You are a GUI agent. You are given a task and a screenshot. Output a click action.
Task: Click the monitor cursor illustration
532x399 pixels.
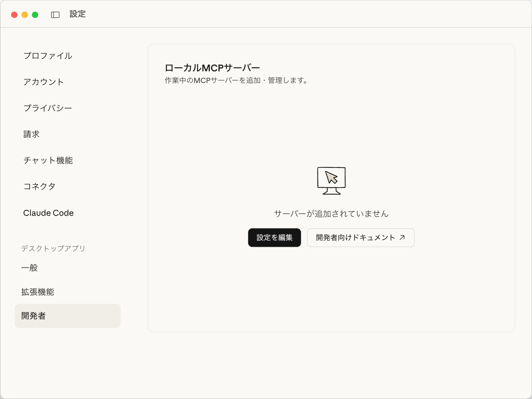point(331,181)
